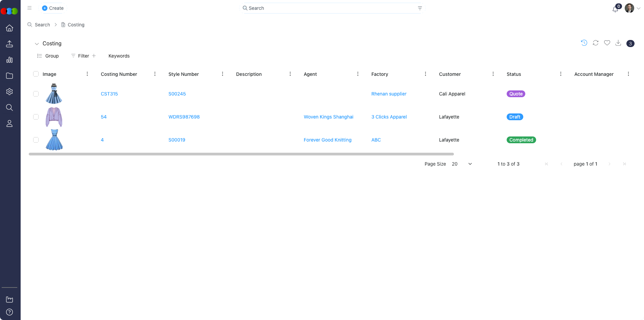Select the checkbox for row CST315
The width and height of the screenshot is (644, 320).
point(36,94)
